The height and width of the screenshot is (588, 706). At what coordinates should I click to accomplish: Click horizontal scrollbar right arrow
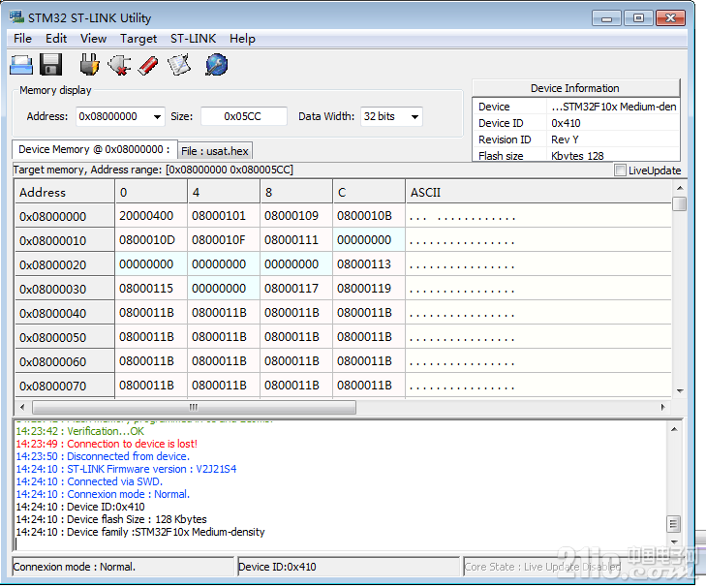coord(662,408)
